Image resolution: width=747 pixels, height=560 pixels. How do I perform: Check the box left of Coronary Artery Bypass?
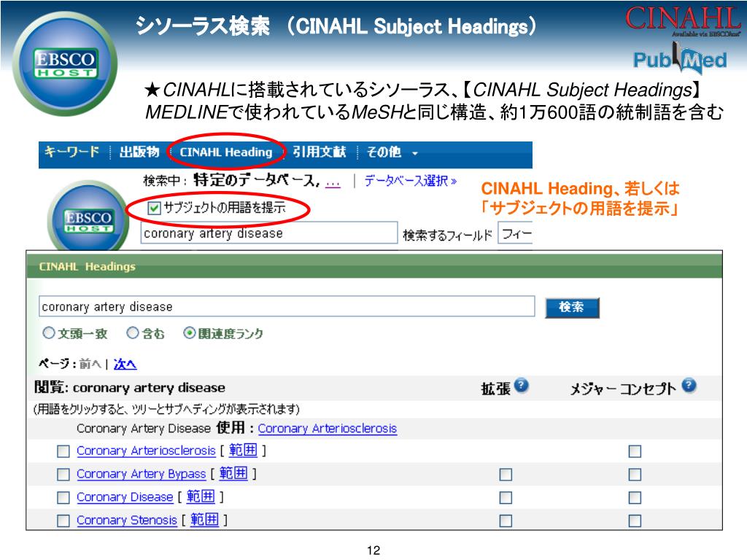pos(63,474)
